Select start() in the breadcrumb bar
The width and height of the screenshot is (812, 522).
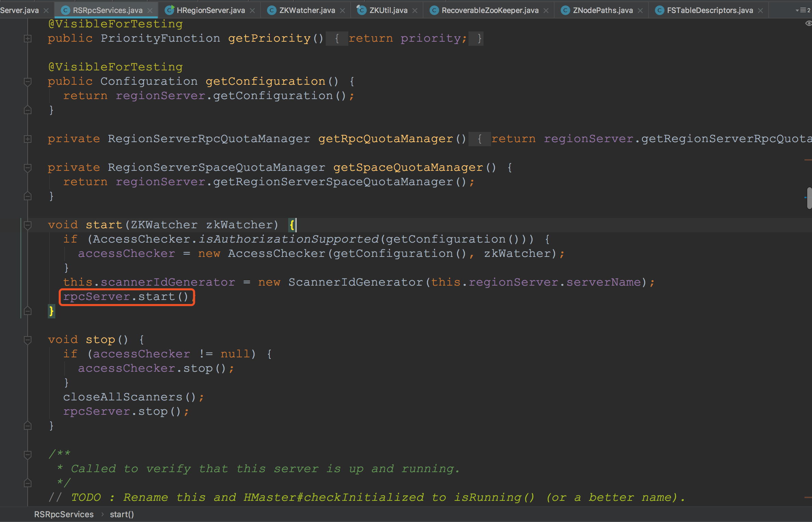coord(122,514)
